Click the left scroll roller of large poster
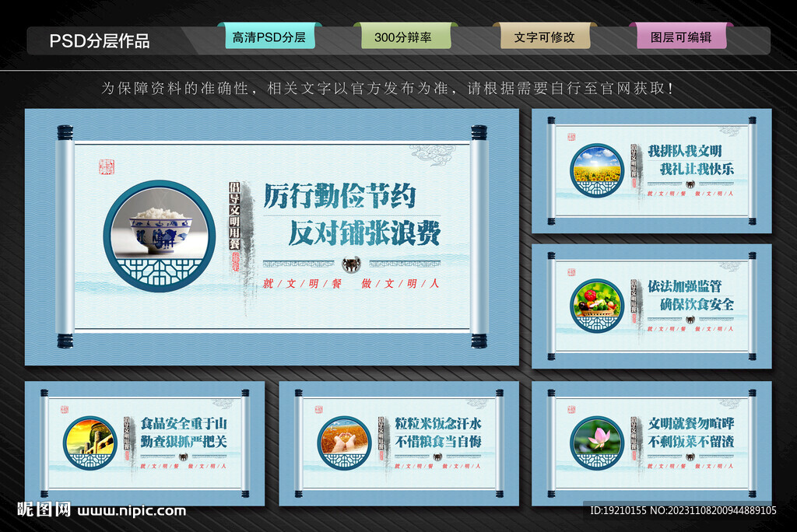The width and height of the screenshot is (797, 532). pos(65,236)
